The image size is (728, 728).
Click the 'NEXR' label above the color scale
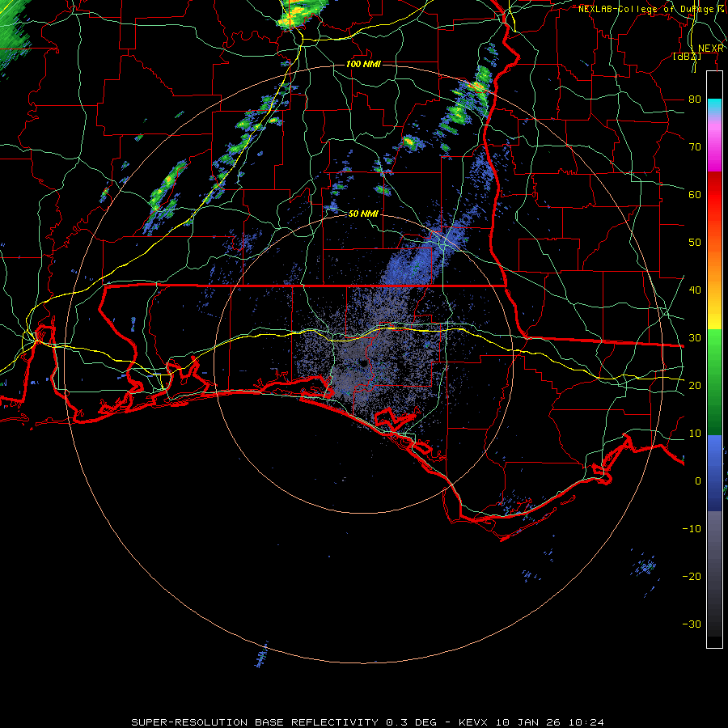710,49
